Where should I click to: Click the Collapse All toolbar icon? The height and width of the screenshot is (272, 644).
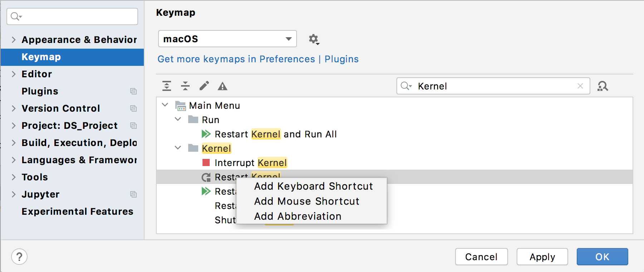(x=185, y=86)
